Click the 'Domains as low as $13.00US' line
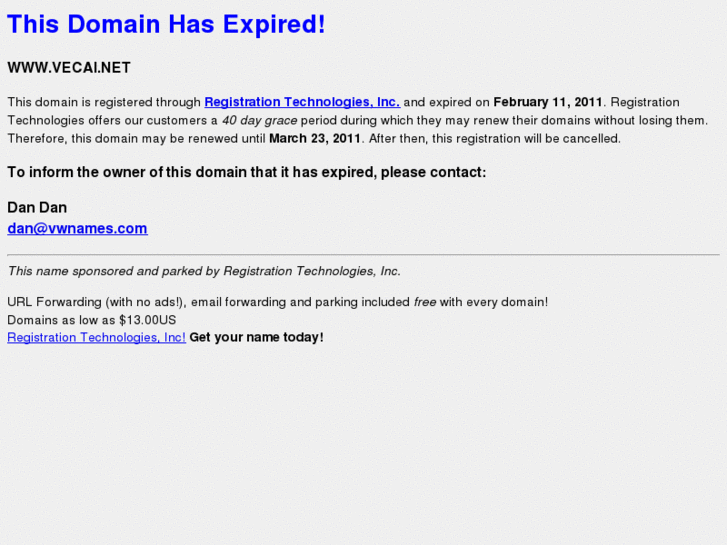Image resolution: width=727 pixels, height=545 pixels. pyautogui.click(x=91, y=319)
